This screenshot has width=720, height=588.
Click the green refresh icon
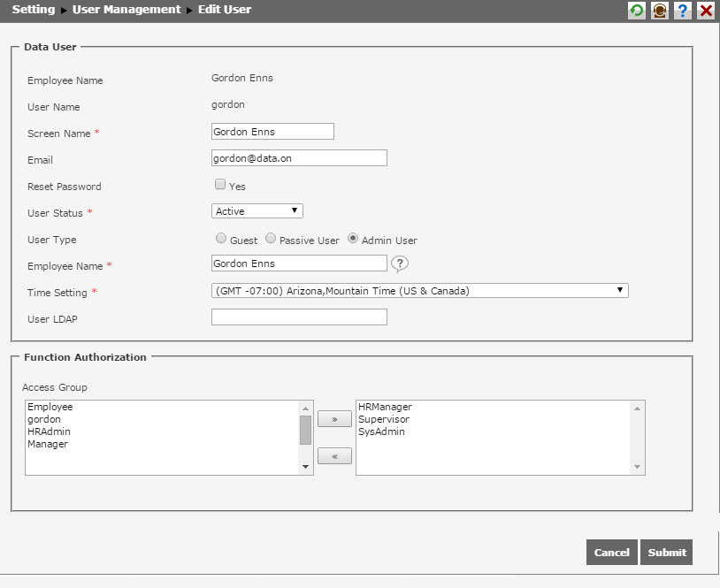click(636, 11)
